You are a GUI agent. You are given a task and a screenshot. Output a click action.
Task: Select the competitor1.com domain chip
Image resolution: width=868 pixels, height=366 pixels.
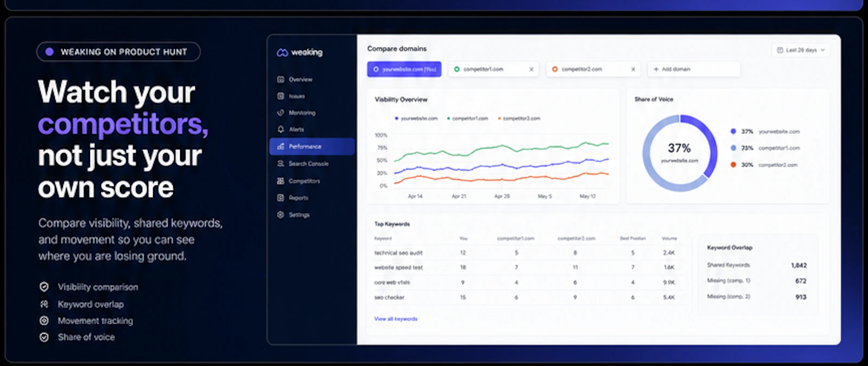(x=493, y=70)
